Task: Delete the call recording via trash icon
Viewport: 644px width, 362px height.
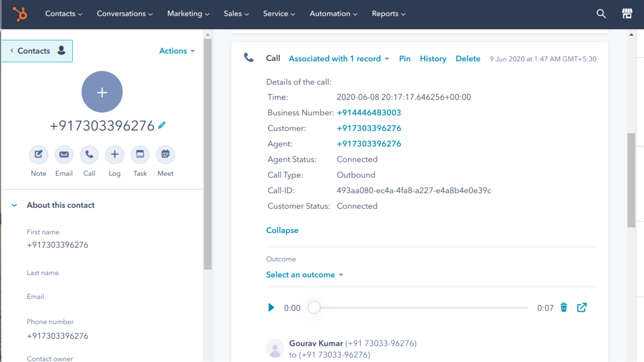Action: tap(564, 307)
